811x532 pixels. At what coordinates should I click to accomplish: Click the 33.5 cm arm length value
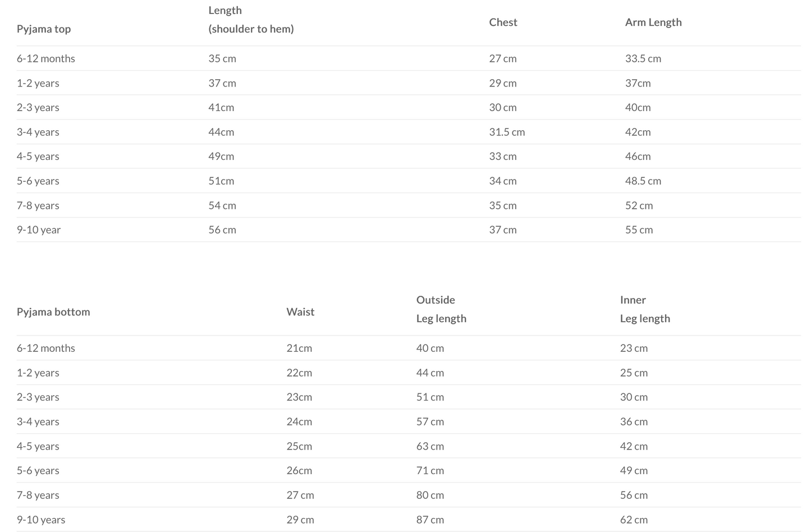[643, 59]
